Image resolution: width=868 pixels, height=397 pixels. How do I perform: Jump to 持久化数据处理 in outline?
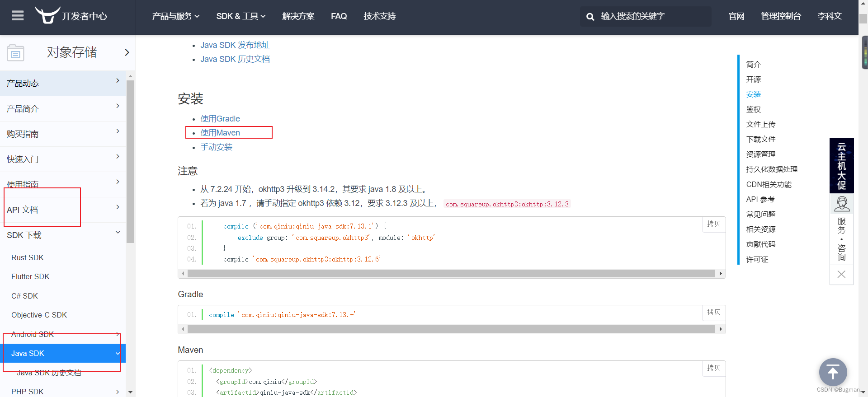click(772, 169)
